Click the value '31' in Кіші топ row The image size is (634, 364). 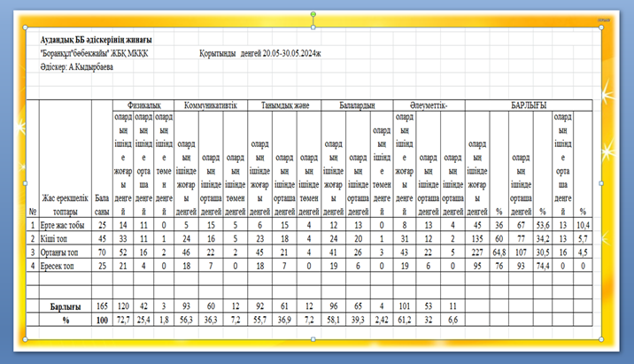(x=405, y=239)
